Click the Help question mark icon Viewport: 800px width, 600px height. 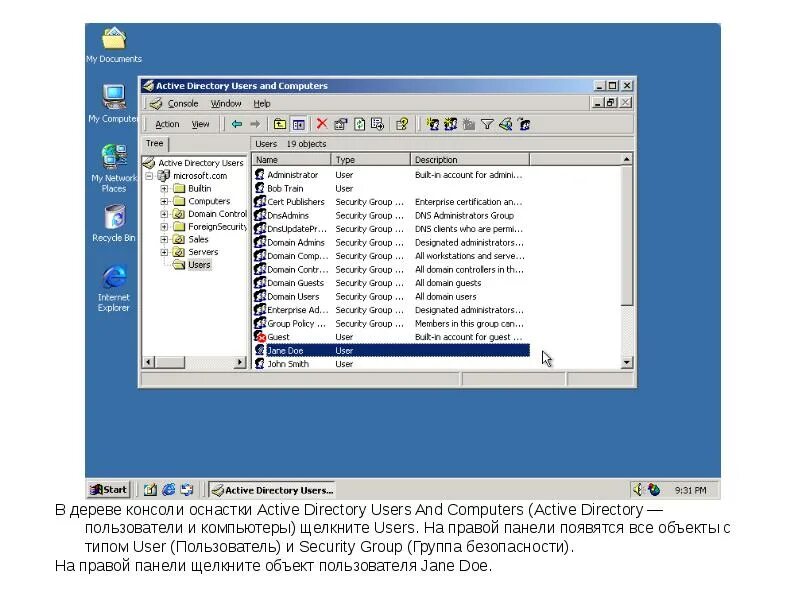402,124
